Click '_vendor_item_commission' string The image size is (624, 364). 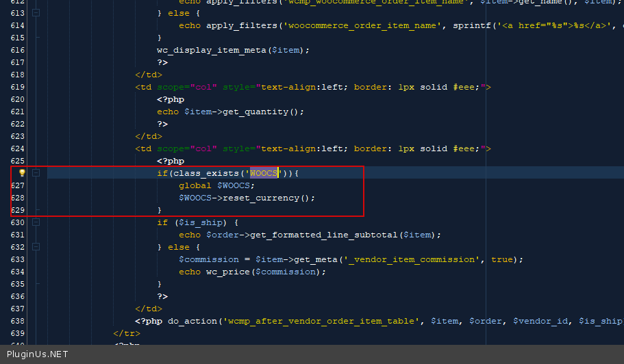point(412,259)
